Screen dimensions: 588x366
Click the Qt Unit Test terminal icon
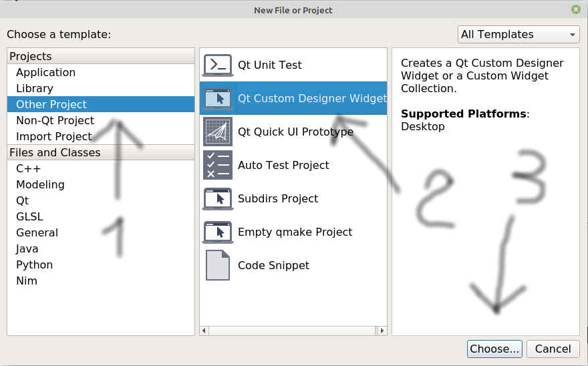coord(218,65)
